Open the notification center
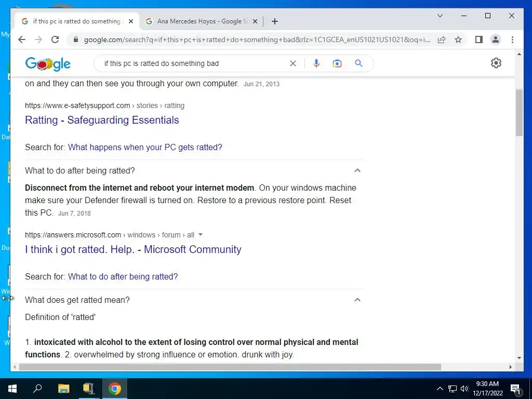The image size is (532, 399). click(x=515, y=389)
